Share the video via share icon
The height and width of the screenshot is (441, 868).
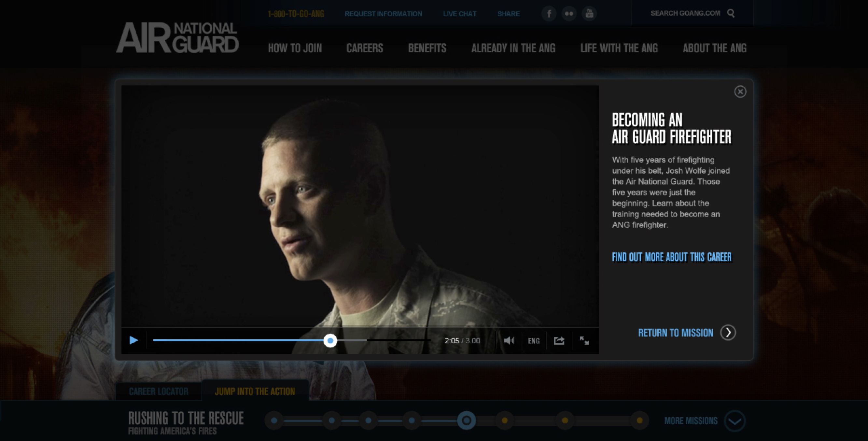(559, 341)
